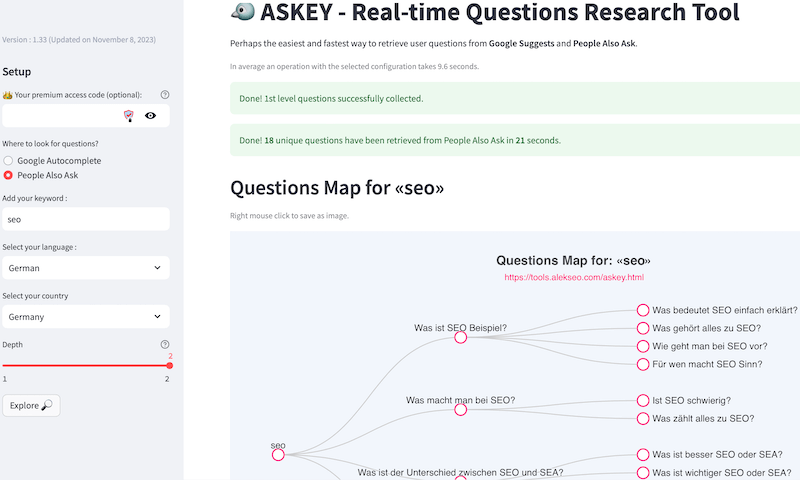Open the country dropdown showing Germany
This screenshot has width=800, height=480.
85,317
